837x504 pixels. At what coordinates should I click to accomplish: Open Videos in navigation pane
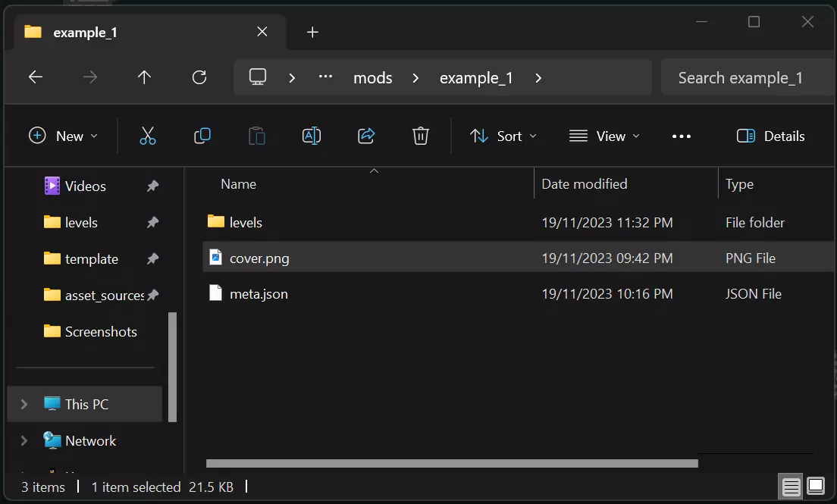86,186
